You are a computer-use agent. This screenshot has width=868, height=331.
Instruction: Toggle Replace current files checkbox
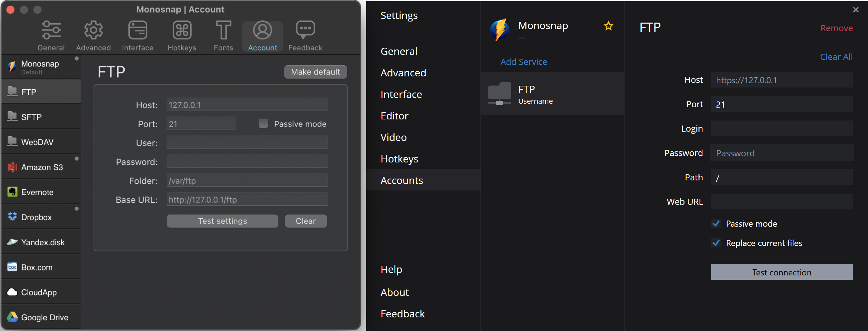pyautogui.click(x=716, y=243)
